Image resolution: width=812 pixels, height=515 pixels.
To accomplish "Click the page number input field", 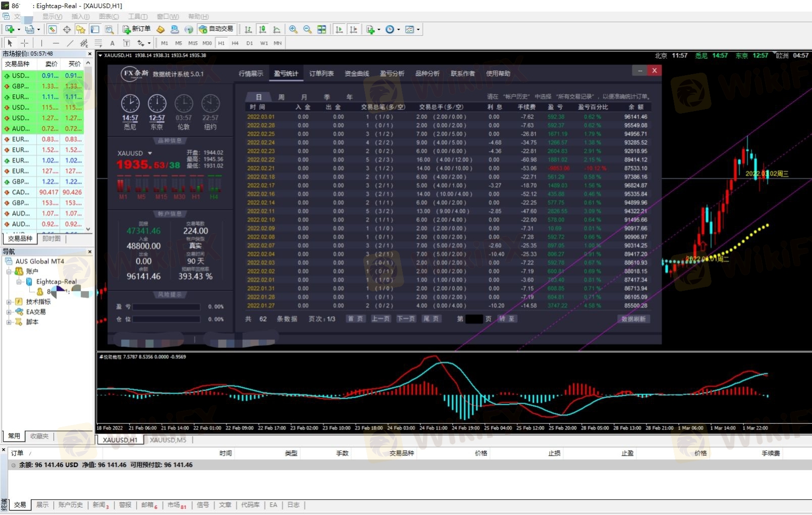I will click(473, 319).
